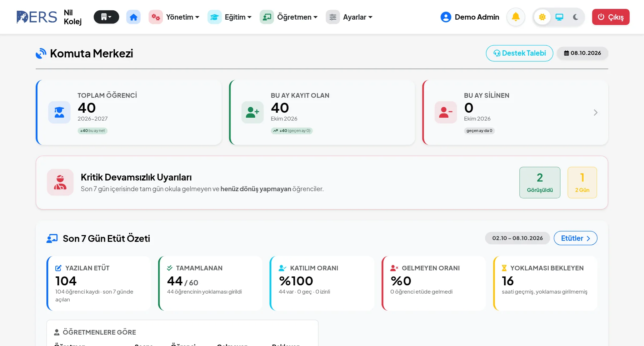
Task: Open the building selector dropdown
Action: click(x=106, y=17)
